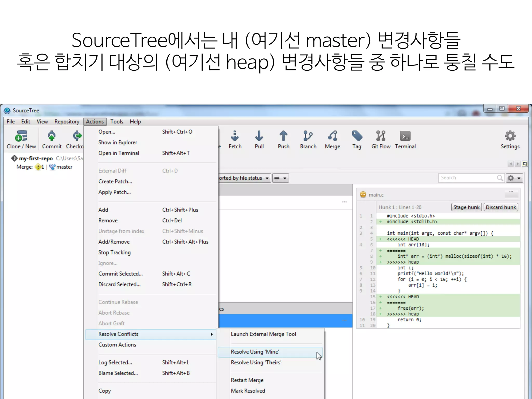Select Custom Actions menu item
Screen dimensions: 532x399
click(x=151, y=345)
